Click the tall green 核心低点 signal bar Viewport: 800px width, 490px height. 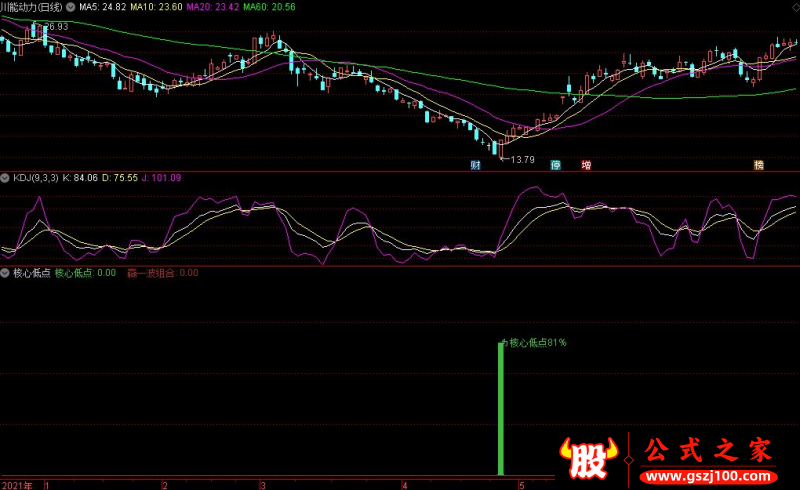point(501,409)
